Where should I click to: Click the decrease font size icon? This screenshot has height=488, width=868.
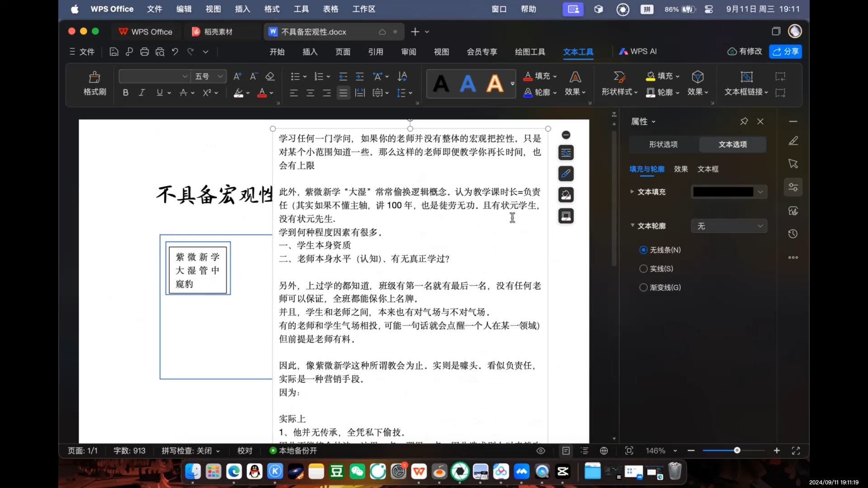pyautogui.click(x=254, y=76)
